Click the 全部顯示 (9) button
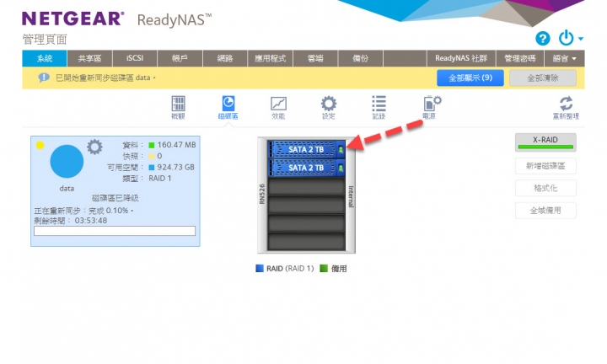 [x=470, y=78]
